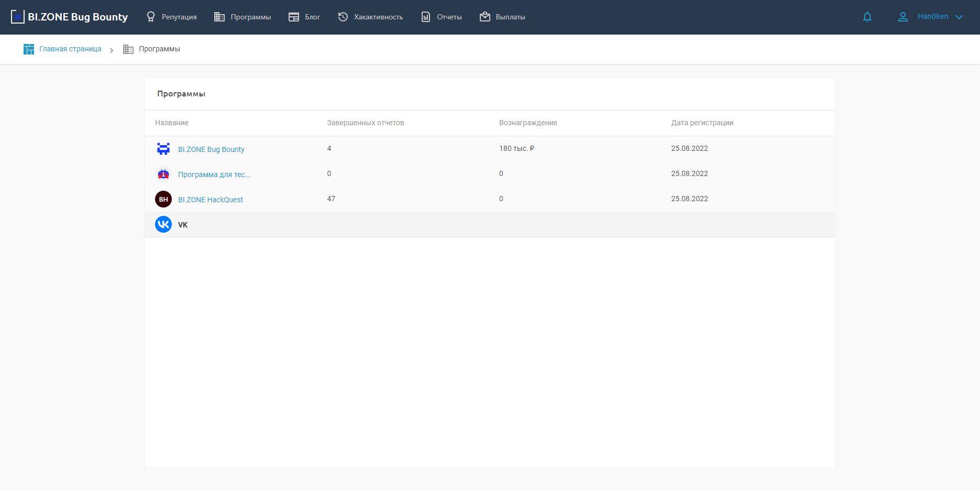Screen dimensions: 980x491
Task: Click the user profile avatar icon
Action: pos(903,17)
